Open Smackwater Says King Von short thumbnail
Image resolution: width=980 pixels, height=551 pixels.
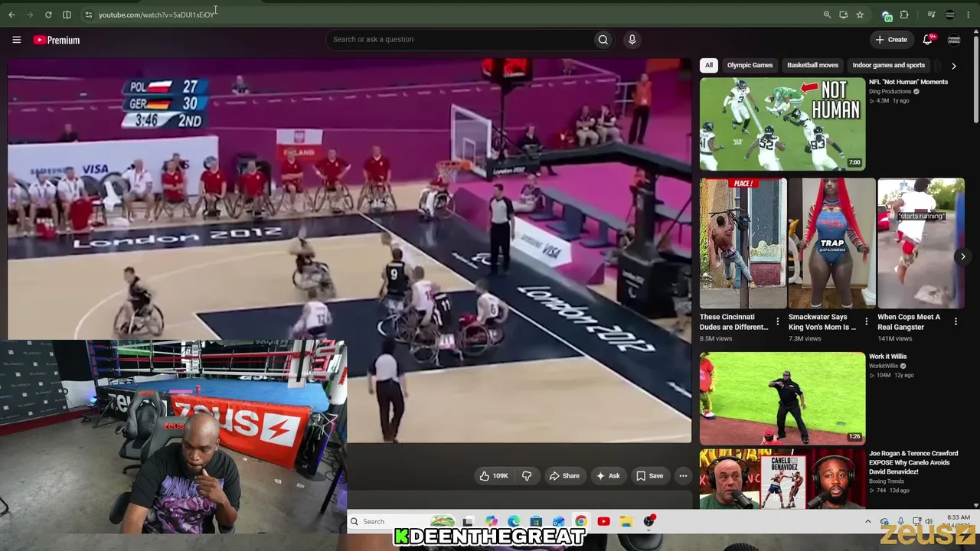831,243
